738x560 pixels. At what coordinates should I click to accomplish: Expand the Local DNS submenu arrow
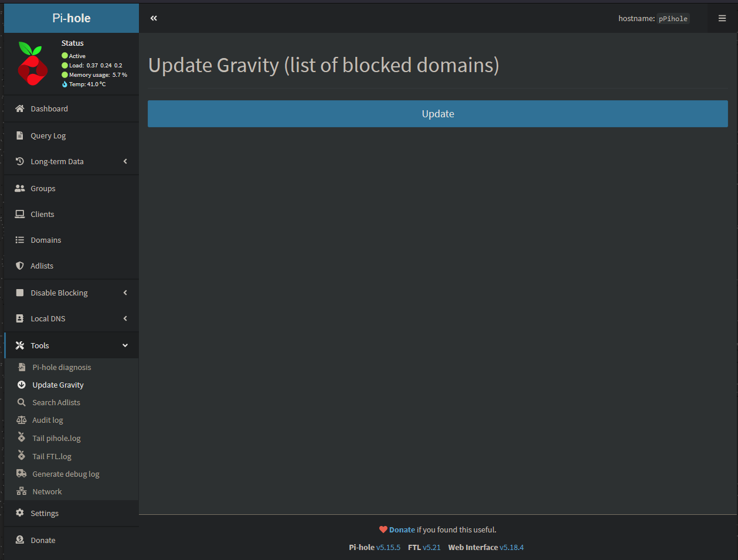click(x=125, y=318)
